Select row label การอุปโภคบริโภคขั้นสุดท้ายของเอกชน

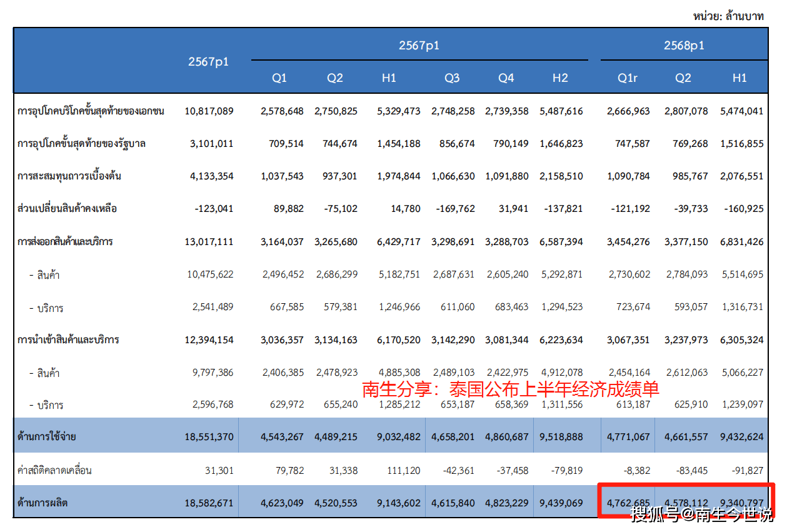pyautogui.click(x=91, y=111)
